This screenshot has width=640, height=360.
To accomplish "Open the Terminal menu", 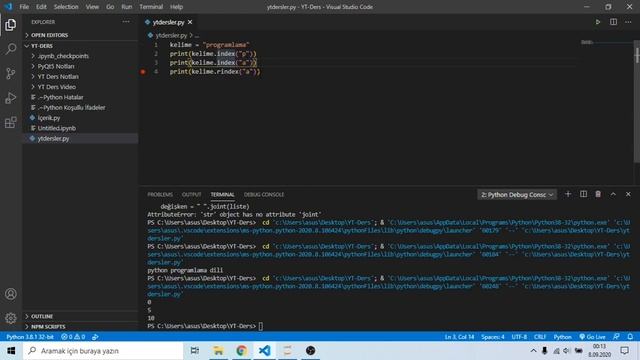I will [x=151, y=7].
